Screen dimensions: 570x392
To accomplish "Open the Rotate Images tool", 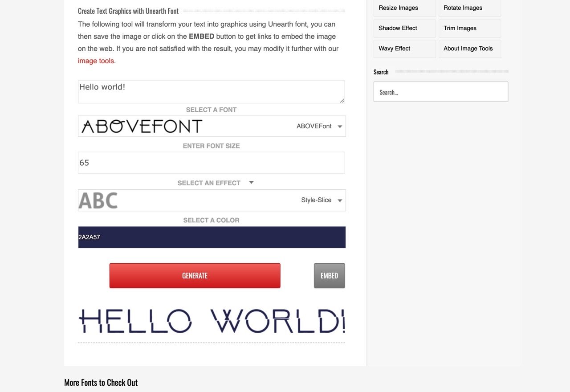I will coord(469,8).
